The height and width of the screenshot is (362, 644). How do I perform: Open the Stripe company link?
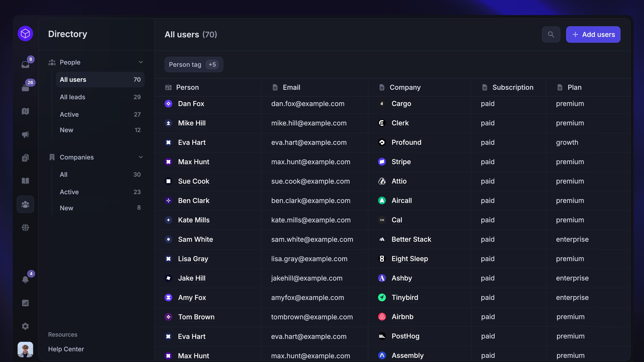pos(401,162)
